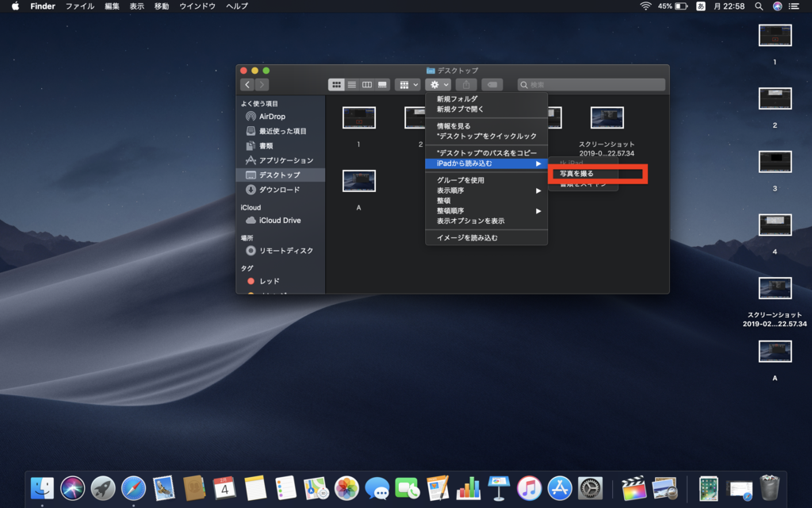Expand the 表示順序 submenu
Screen dimensions: 812x508
[486, 190]
